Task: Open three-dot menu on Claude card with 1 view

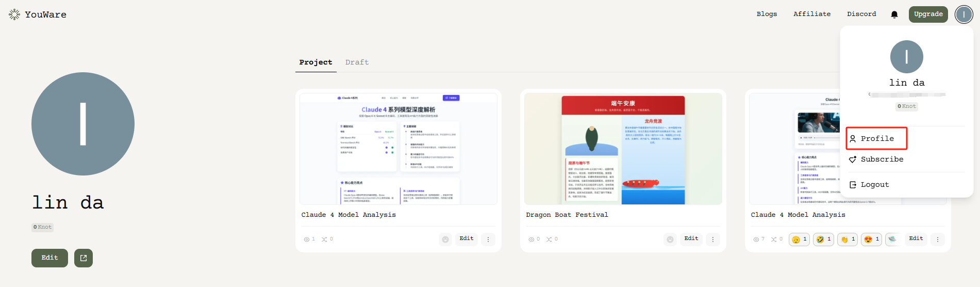Action: click(x=488, y=240)
